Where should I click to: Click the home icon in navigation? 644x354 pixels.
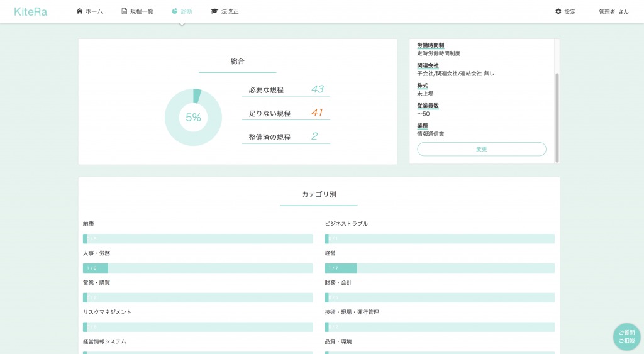(x=79, y=11)
